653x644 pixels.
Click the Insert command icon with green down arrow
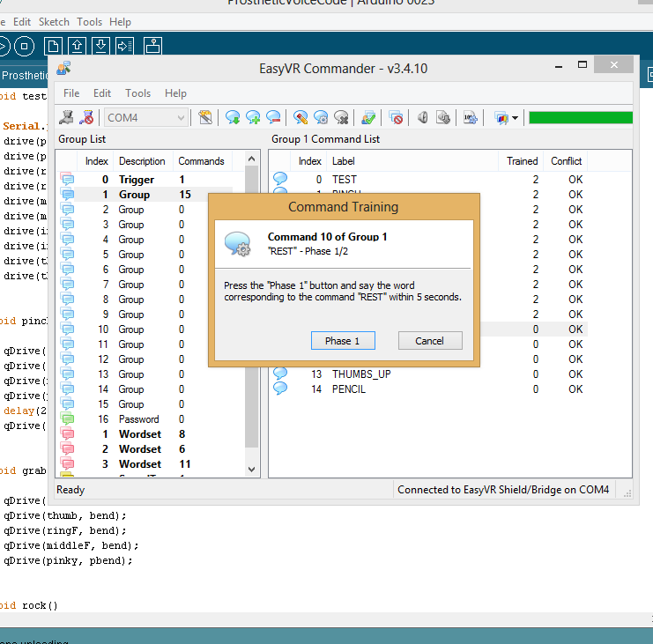coord(233,118)
